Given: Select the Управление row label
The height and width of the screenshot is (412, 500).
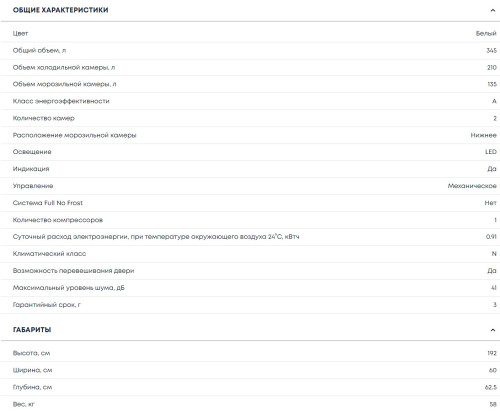Looking at the screenshot, I should [33, 186].
